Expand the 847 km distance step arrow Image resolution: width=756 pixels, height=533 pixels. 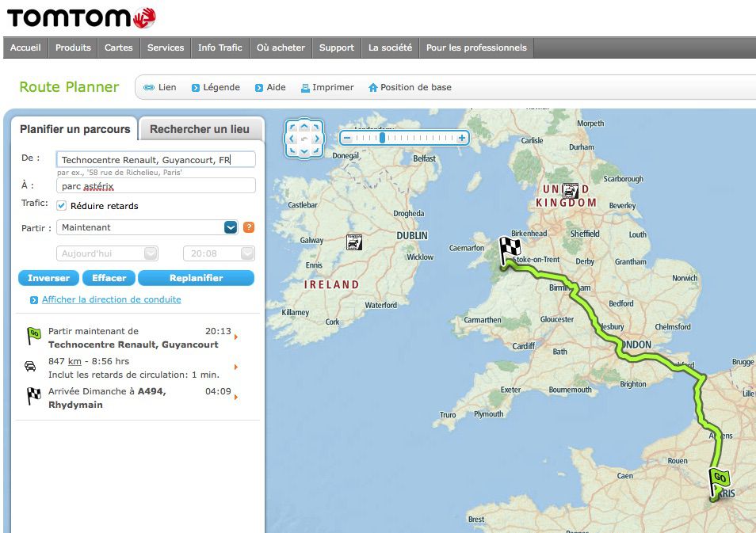click(x=236, y=367)
